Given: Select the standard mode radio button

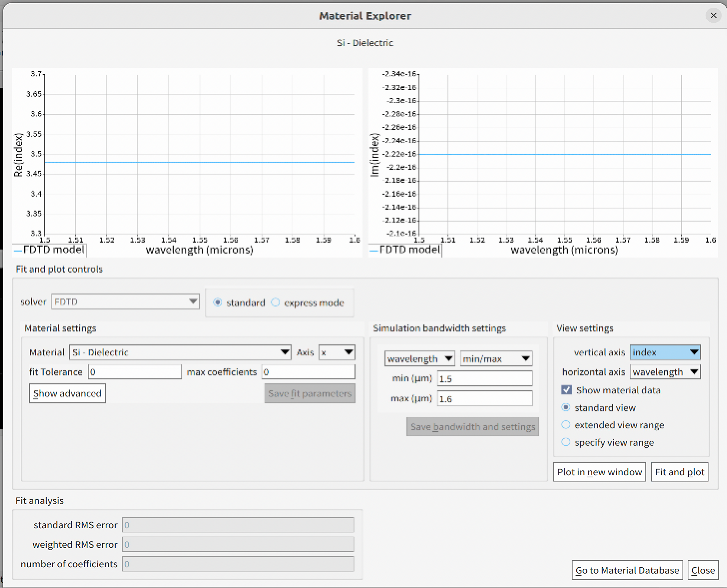Looking at the screenshot, I should point(218,302).
